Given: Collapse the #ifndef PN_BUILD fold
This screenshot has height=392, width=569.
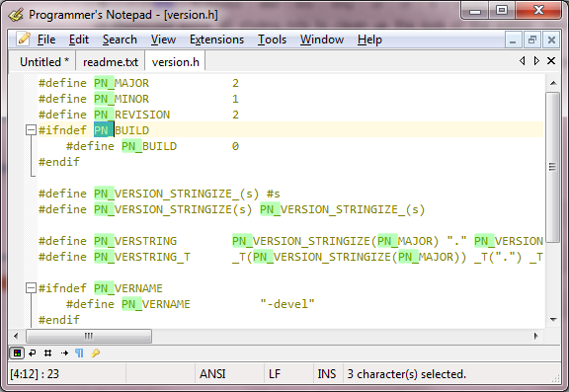Looking at the screenshot, I should (32, 129).
